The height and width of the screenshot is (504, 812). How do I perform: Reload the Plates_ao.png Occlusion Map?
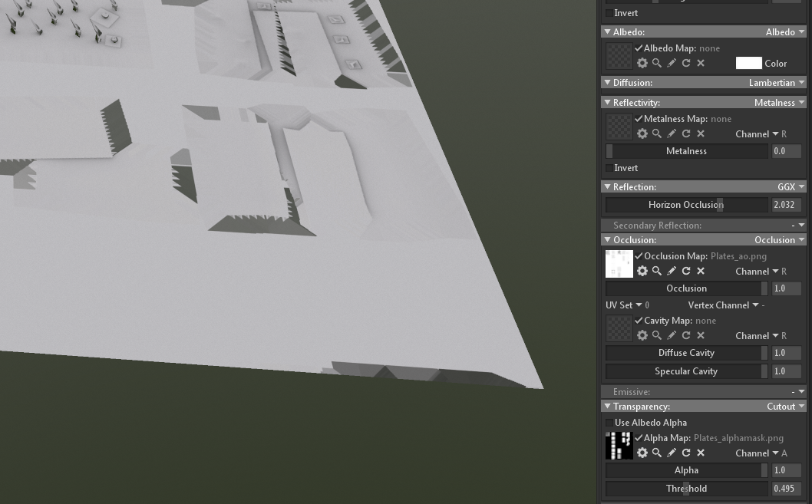tap(686, 271)
